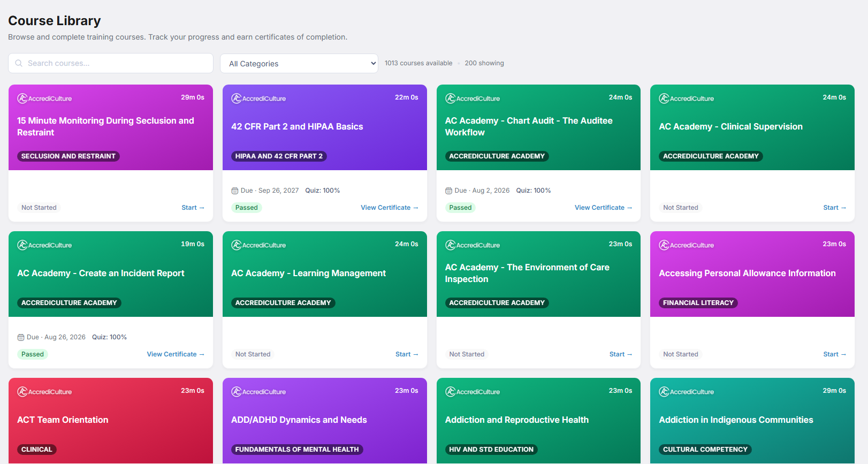Start Accessing Personal Allowance Information course
This screenshot has width=868, height=464.
[834, 354]
